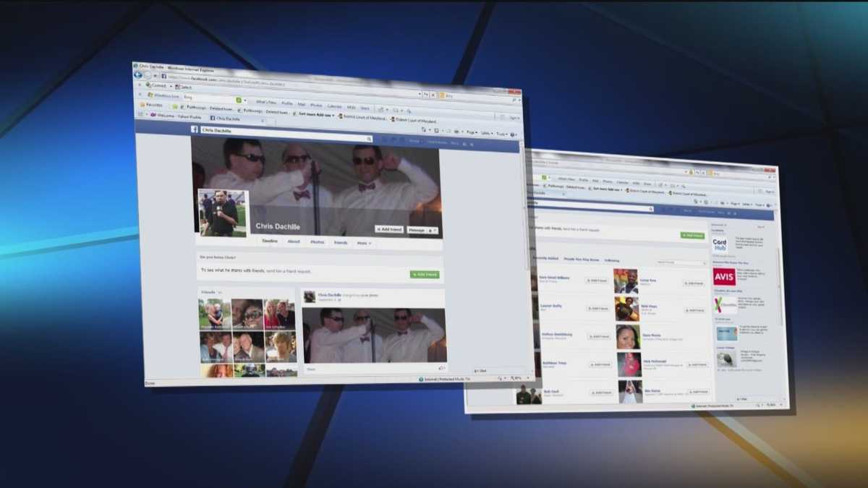
Task: Click the Get more Add-ons link
Action: (x=315, y=113)
